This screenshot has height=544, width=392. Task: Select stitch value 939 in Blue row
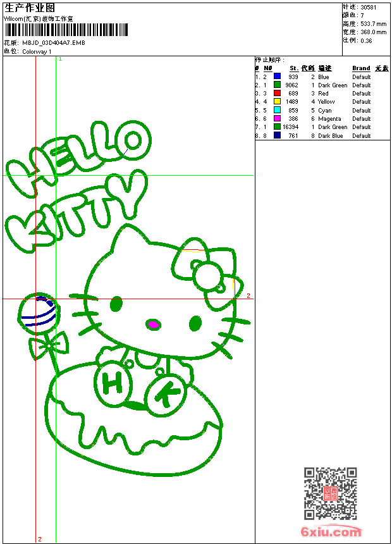293,77
